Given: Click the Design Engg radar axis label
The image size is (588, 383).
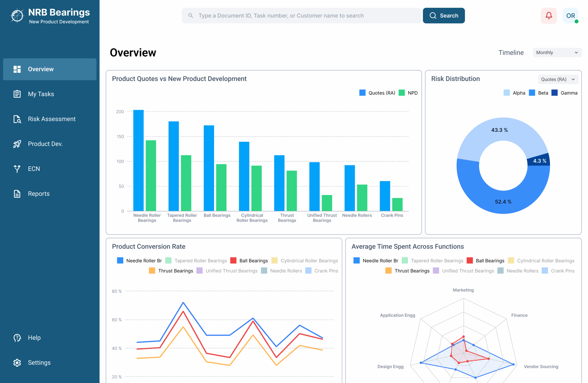Looking at the screenshot, I should pos(390,366).
